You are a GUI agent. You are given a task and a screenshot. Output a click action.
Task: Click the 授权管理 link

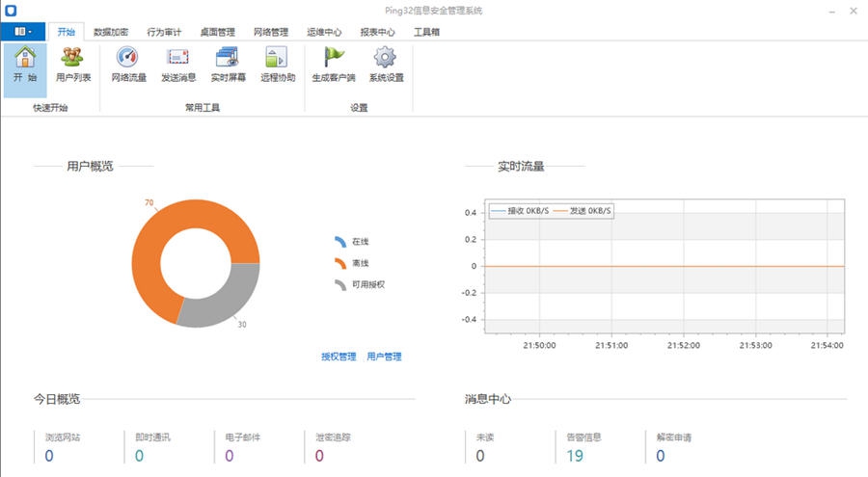(339, 357)
